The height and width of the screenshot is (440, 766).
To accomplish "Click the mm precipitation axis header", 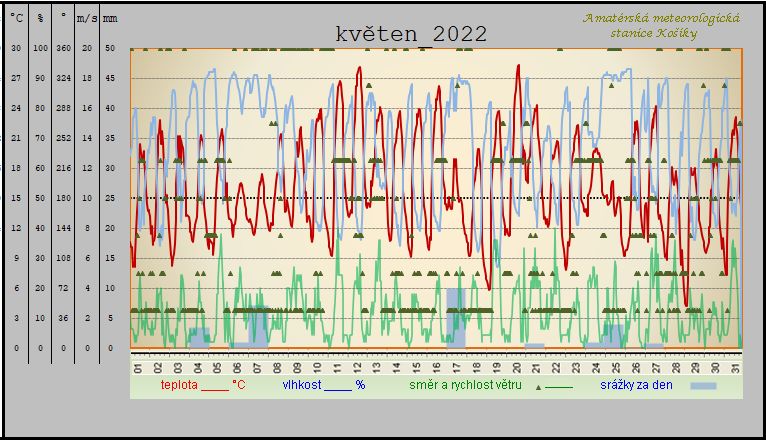I will [109, 18].
